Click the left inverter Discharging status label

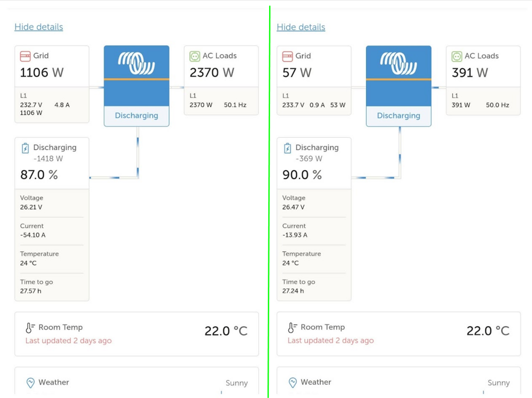[136, 115]
